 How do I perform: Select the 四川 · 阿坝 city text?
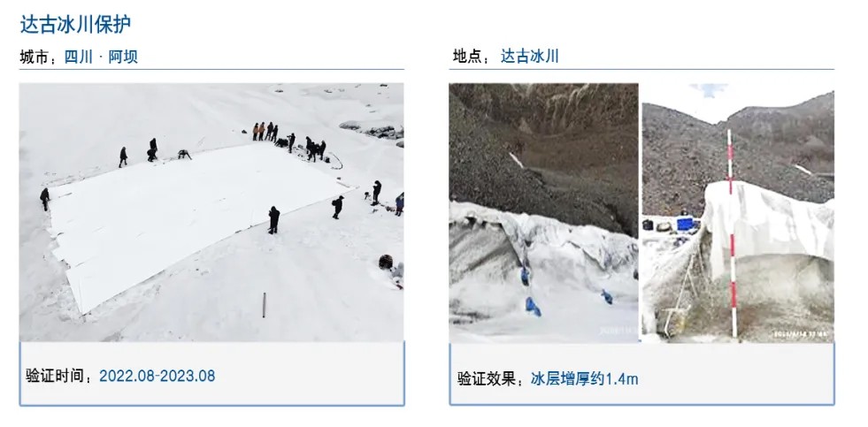tap(101, 57)
